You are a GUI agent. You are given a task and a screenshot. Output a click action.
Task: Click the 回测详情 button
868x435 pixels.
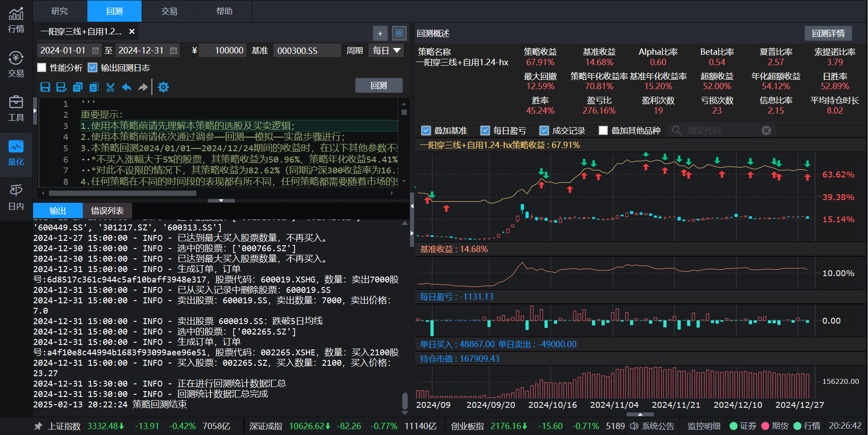click(828, 33)
